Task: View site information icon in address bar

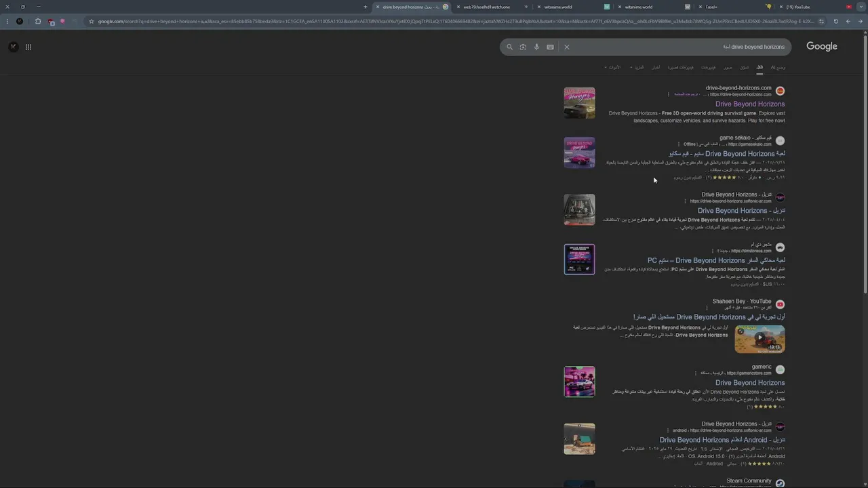Action: pyautogui.click(x=822, y=21)
